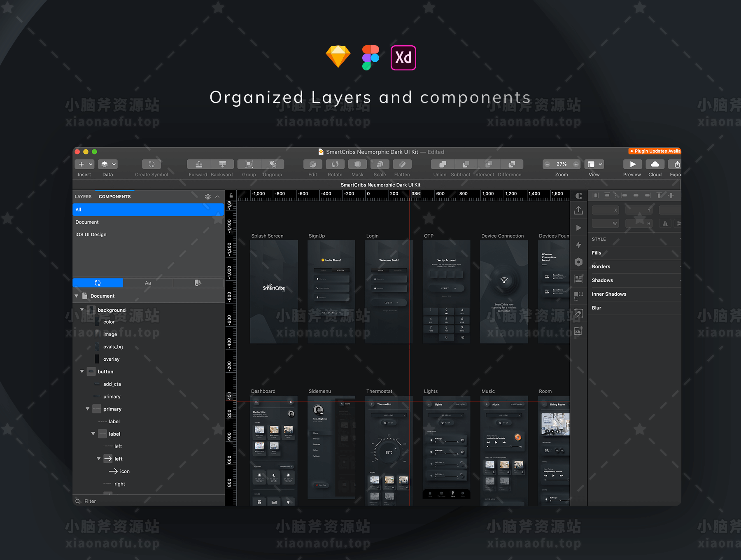Click the X position input field

click(x=606, y=210)
